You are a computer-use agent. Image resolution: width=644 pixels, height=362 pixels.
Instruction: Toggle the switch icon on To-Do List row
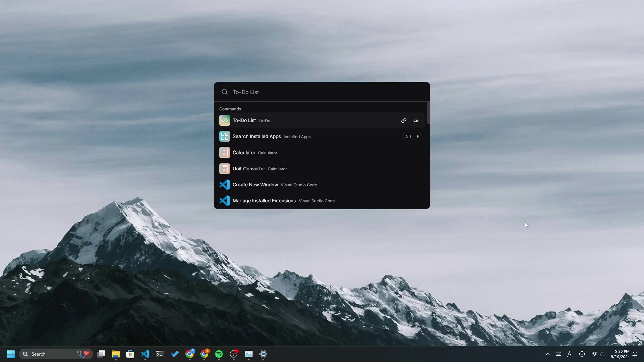tap(416, 120)
